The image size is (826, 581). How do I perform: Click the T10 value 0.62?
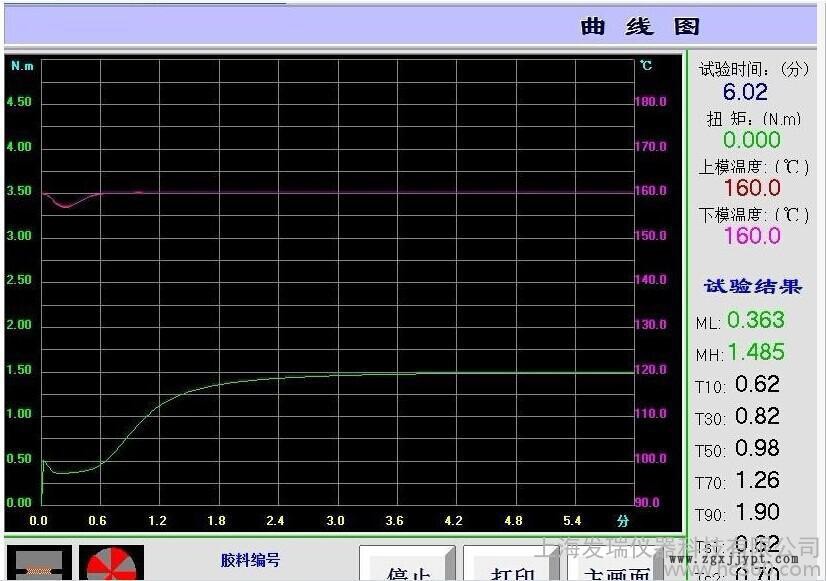[x=757, y=384]
